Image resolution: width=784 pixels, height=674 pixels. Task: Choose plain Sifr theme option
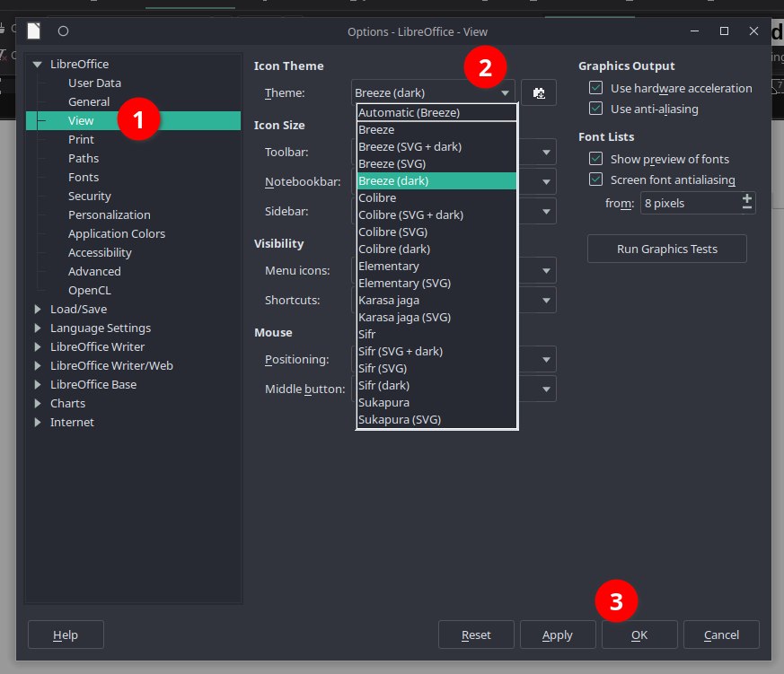pos(436,334)
